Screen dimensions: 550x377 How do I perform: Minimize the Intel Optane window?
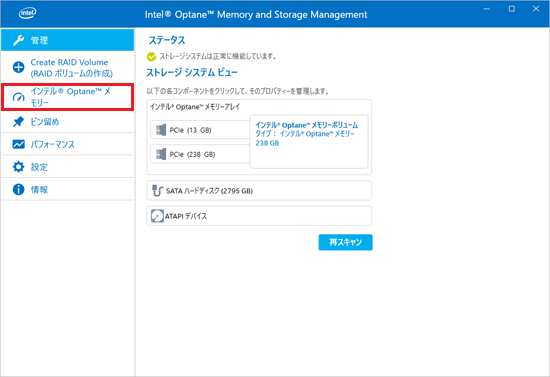tap(487, 9)
